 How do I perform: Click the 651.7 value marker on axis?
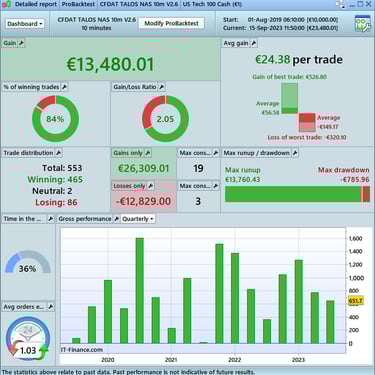355,301
